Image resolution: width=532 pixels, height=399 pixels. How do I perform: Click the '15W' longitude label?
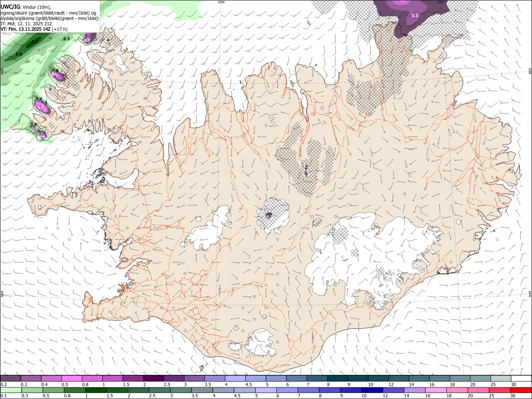[x=440, y=2]
